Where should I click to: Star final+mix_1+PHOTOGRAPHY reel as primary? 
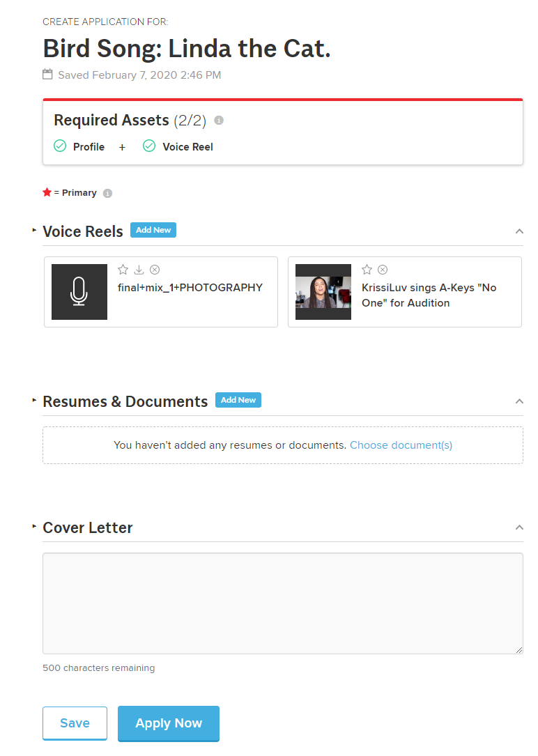coord(123,270)
